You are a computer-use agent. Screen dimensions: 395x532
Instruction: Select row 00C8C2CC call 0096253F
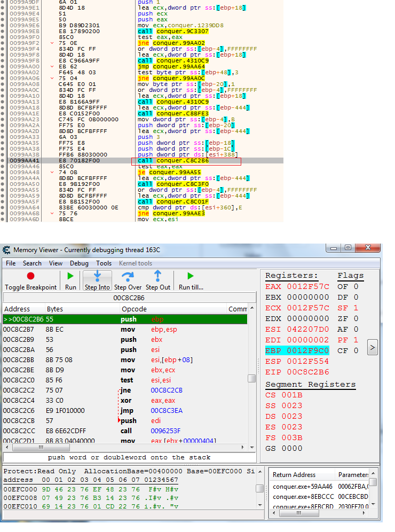click(125, 431)
